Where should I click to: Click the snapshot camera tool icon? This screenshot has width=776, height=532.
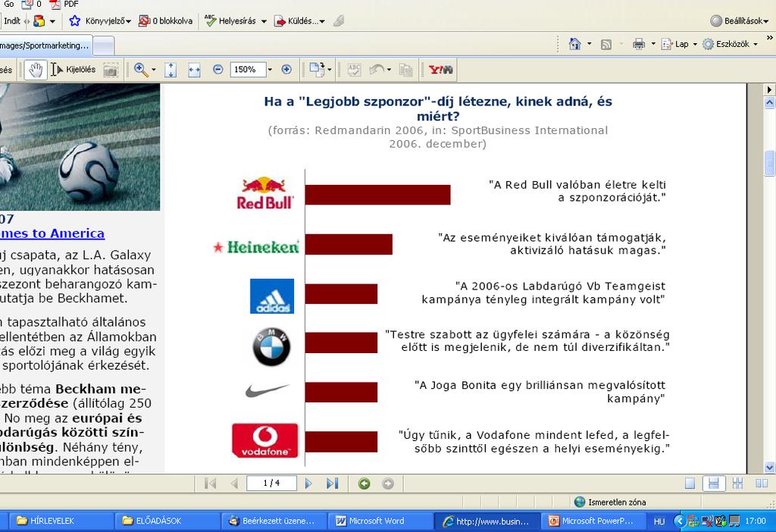[x=111, y=70]
